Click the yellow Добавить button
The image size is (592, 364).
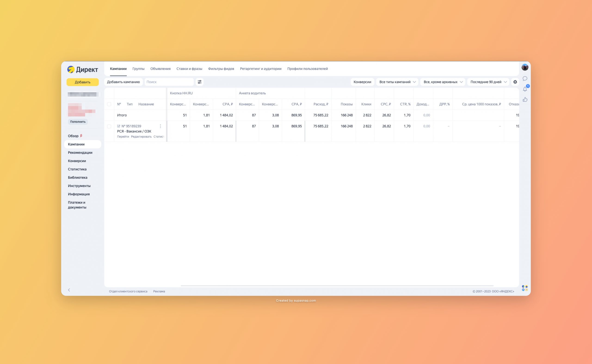tap(82, 82)
